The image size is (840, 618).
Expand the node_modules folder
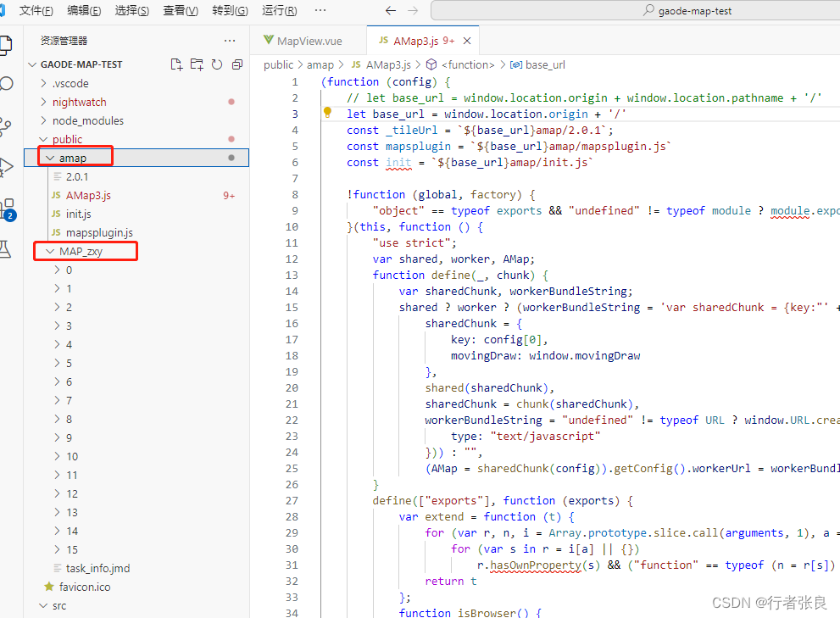[87, 120]
